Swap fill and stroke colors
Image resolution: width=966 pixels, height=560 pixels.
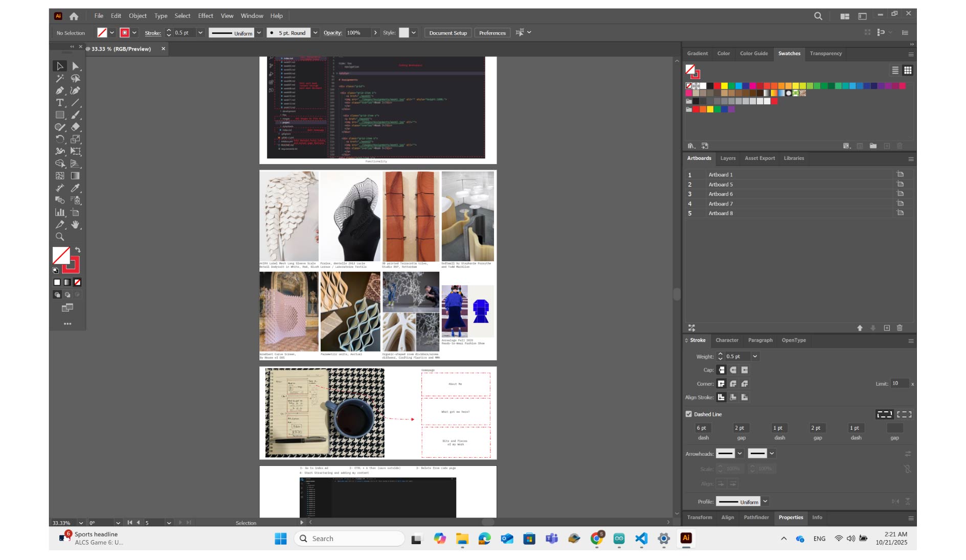coord(78,250)
